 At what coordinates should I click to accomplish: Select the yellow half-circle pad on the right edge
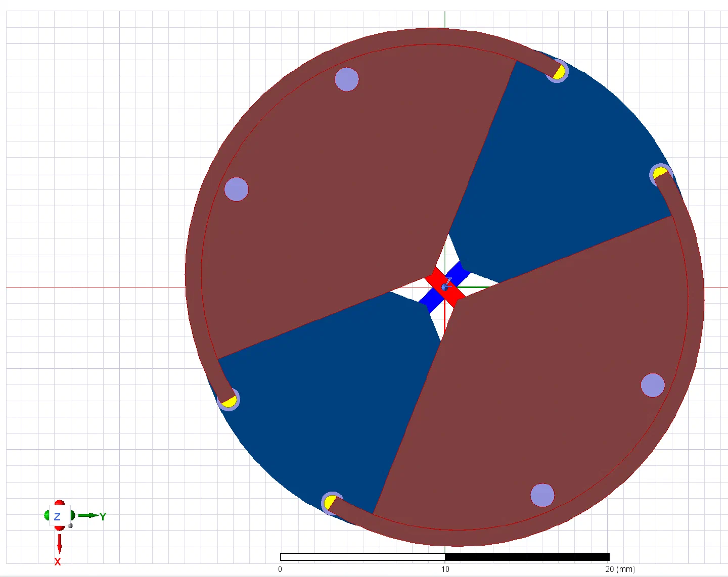click(659, 173)
